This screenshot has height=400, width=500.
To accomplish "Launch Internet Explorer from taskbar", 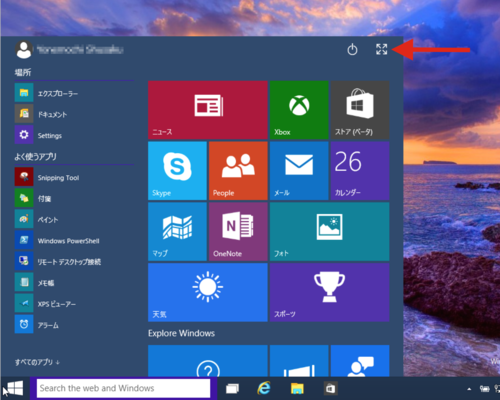I will click(x=264, y=388).
